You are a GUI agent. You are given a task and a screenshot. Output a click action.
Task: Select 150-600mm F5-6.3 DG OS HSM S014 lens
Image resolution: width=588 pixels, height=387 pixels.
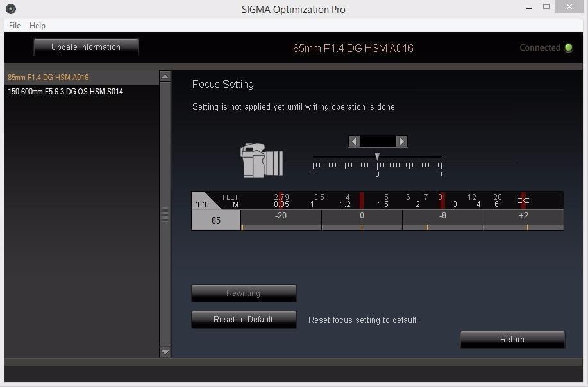pos(81,92)
